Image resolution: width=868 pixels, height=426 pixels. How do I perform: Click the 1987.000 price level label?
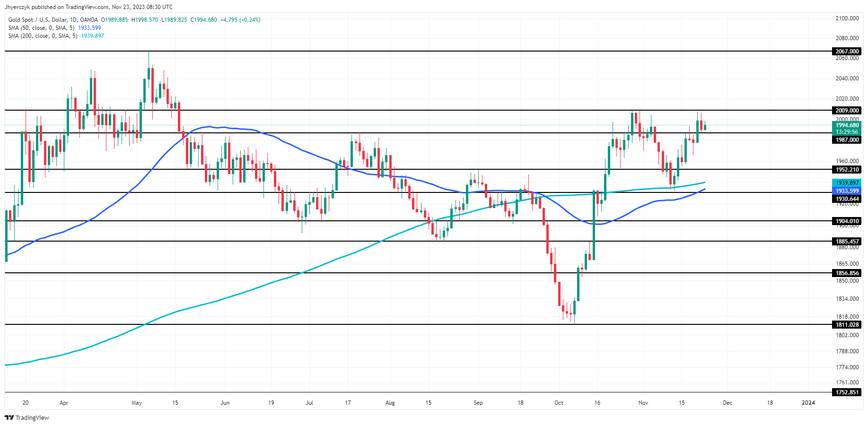pyautogui.click(x=847, y=140)
